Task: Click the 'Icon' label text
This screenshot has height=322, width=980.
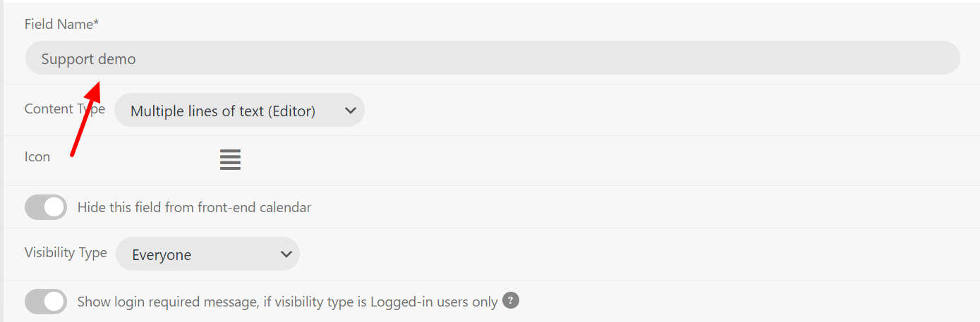Action: point(37,157)
